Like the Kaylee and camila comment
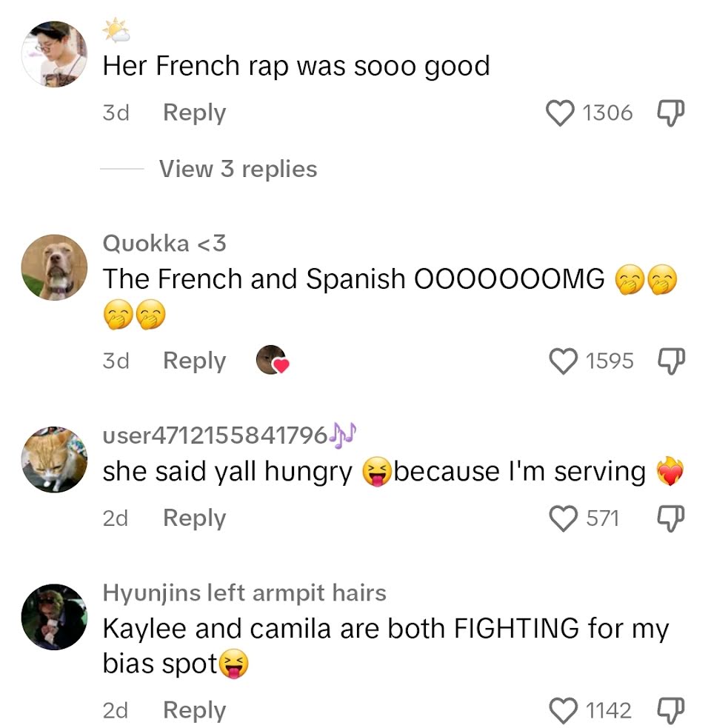Screen dimensions: 711x728 pos(564,710)
